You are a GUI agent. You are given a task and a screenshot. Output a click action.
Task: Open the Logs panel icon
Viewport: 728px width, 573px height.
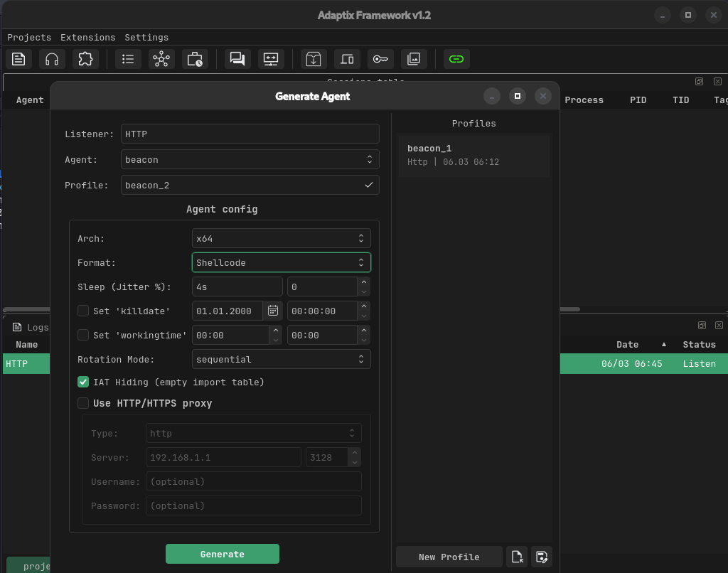pyautogui.click(x=18, y=327)
